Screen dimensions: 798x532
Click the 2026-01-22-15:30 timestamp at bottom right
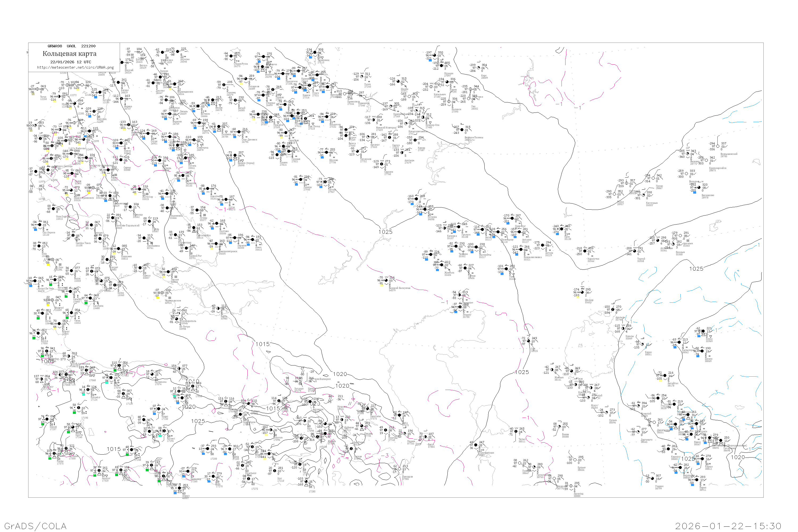(729, 526)
